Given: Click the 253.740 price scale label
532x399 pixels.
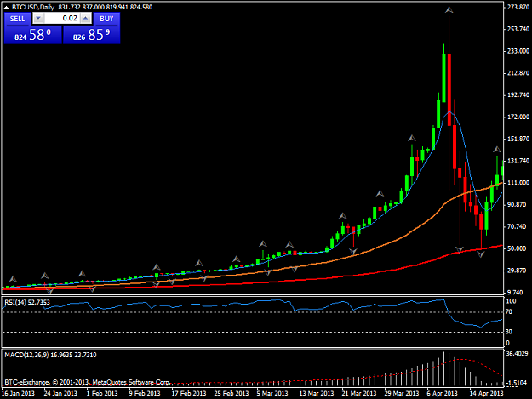Looking at the screenshot, I should click(518, 29).
